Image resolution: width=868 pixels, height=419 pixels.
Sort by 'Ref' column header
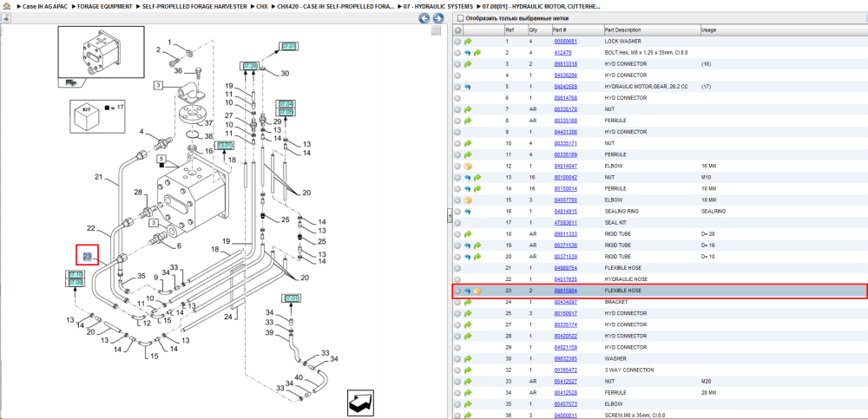(x=516, y=29)
